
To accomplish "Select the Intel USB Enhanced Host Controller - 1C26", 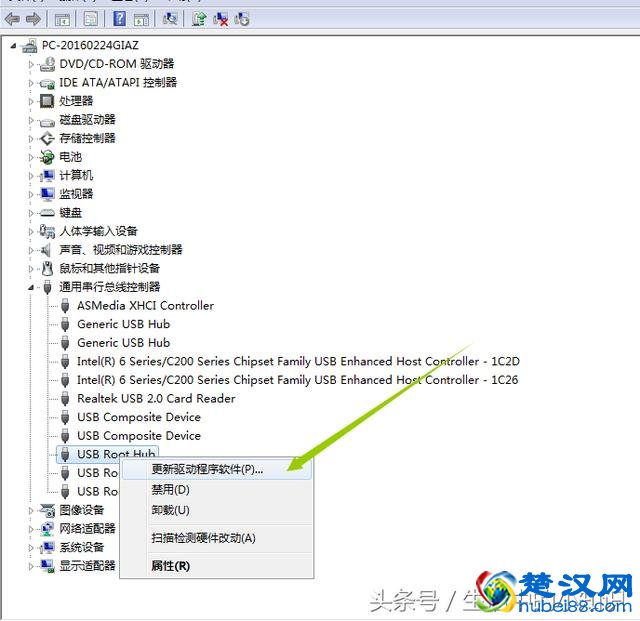I will pyautogui.click(x=298, y=380).
